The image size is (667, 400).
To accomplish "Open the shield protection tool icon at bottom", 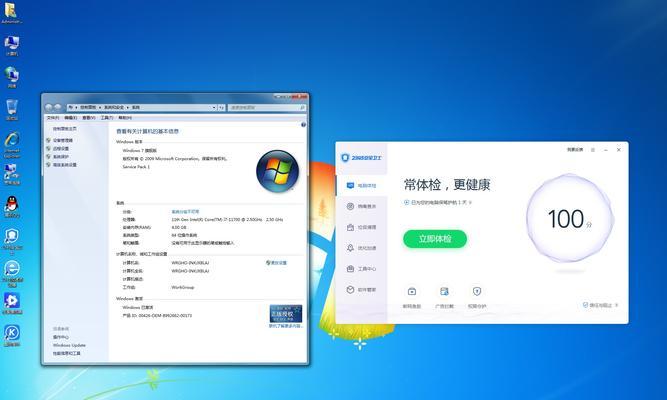I will point(477,291).
